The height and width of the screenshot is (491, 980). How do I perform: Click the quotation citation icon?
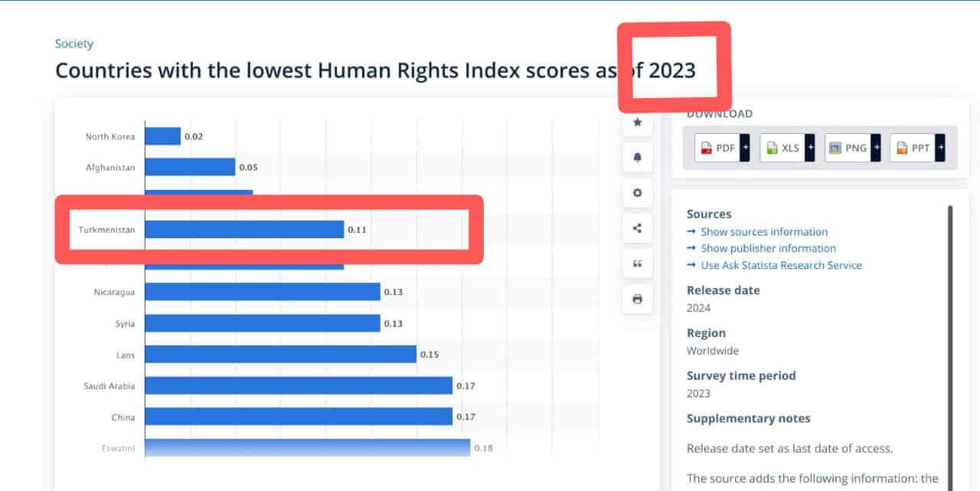coord(637,264)
